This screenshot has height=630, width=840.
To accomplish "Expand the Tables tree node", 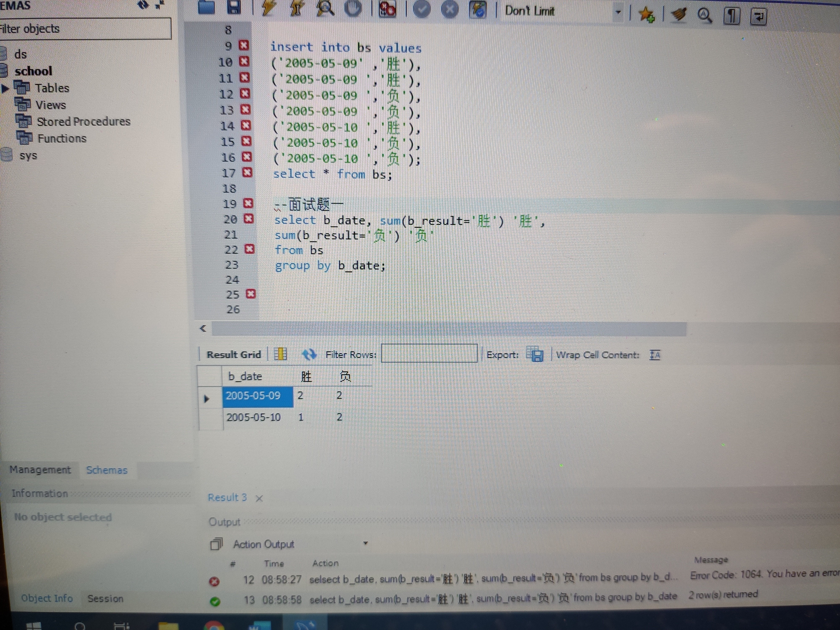I will pyautogui.click(x=5, y=88).
